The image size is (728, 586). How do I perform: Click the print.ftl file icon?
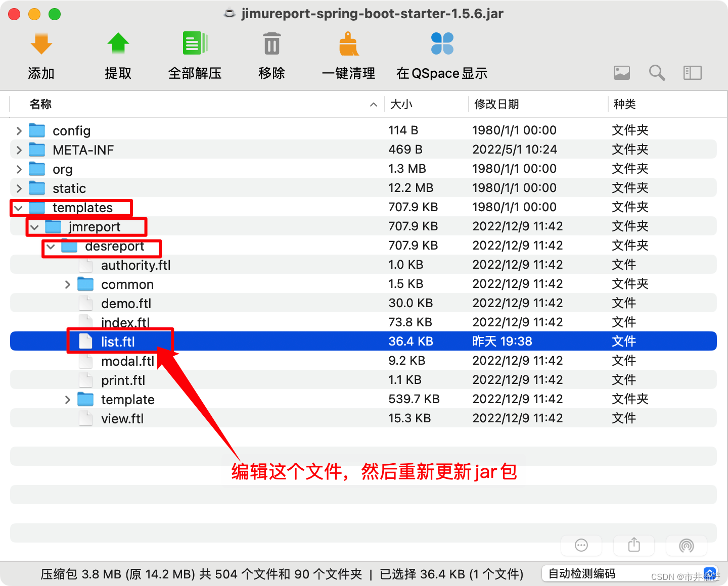86,380
